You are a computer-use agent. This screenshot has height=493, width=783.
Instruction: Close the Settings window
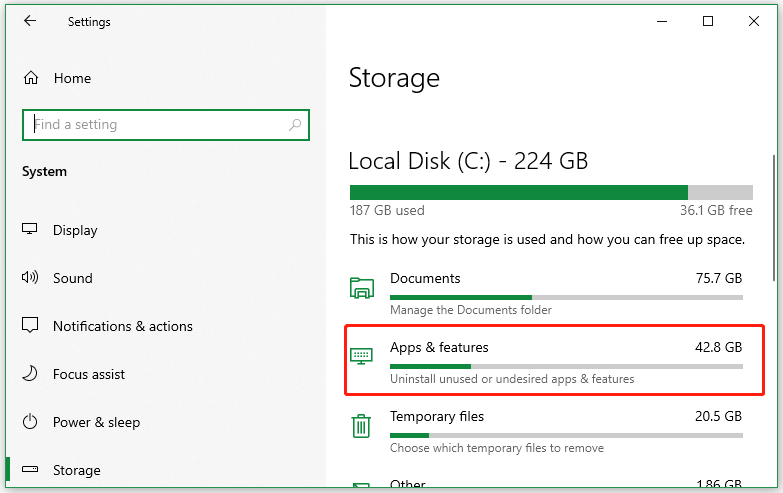pyautogui.click(x=754, y=21)
